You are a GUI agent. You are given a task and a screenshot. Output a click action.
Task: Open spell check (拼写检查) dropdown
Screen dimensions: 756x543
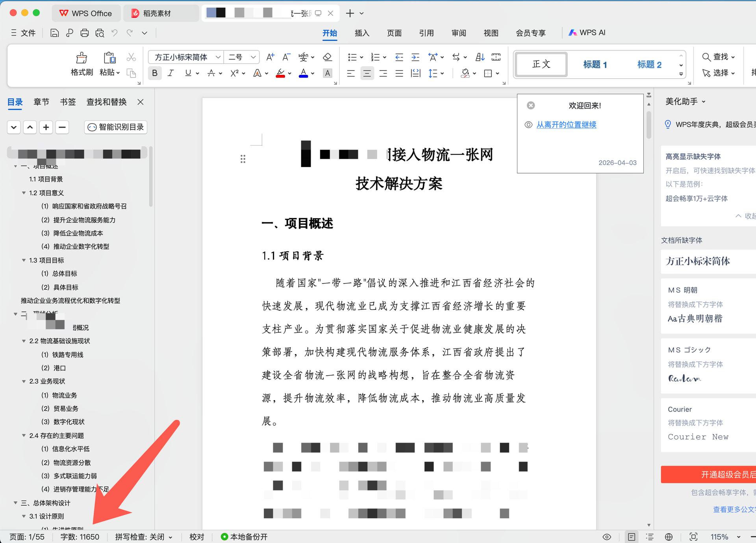point(170,537)
